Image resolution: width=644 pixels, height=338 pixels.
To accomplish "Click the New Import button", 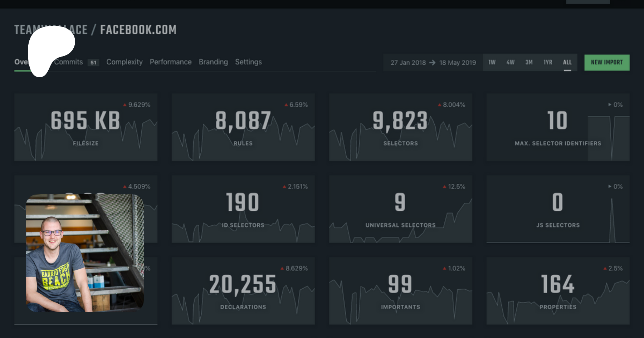I will 606,63.
